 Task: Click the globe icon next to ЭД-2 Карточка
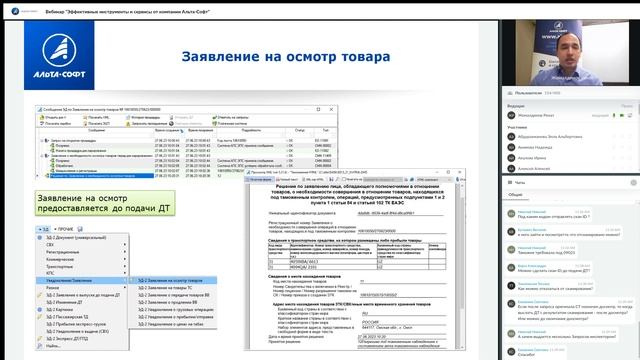coord(40,309)
